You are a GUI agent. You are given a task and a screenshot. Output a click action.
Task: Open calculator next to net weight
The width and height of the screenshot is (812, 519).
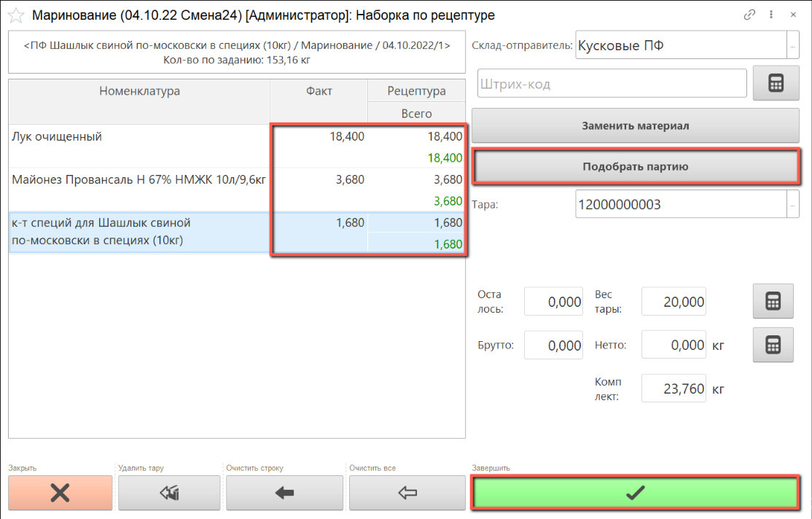click(773, 345)
